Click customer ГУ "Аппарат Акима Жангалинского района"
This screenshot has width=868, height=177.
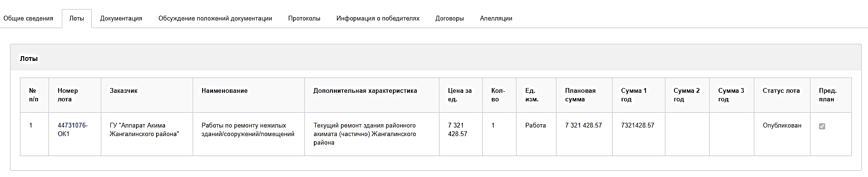point(144,130)
